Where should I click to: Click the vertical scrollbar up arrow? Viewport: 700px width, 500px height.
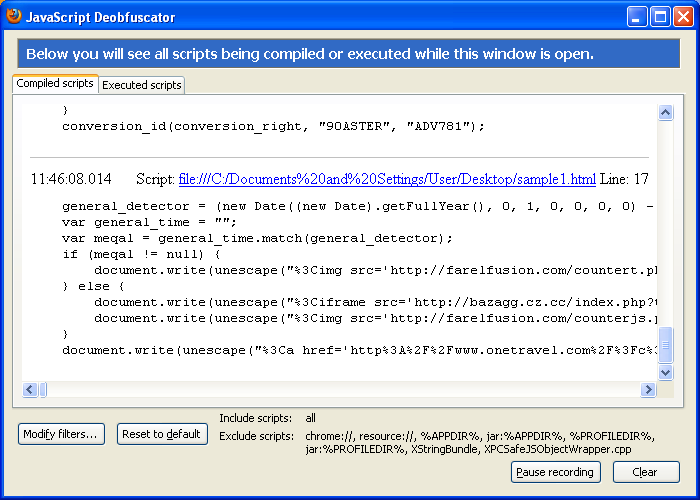665,114
